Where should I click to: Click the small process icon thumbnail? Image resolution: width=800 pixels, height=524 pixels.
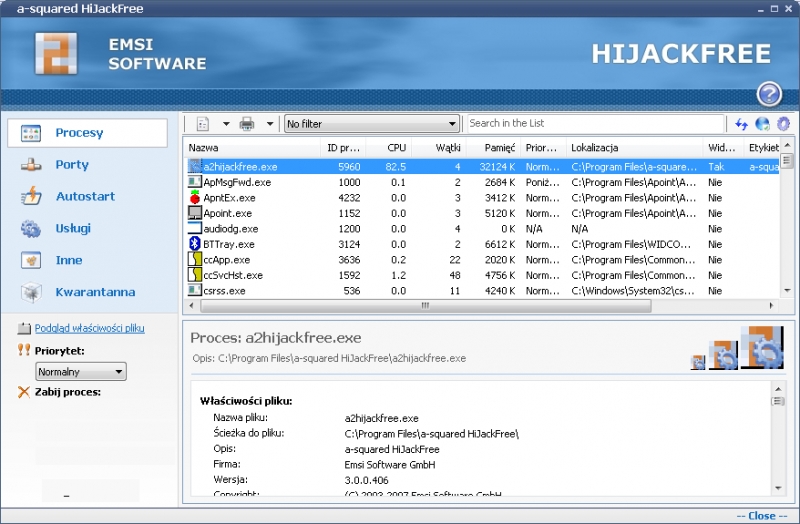pos(697,362)
